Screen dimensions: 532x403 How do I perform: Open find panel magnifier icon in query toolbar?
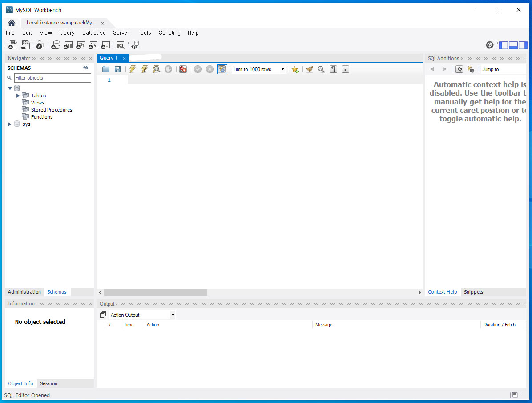[321, 69]
